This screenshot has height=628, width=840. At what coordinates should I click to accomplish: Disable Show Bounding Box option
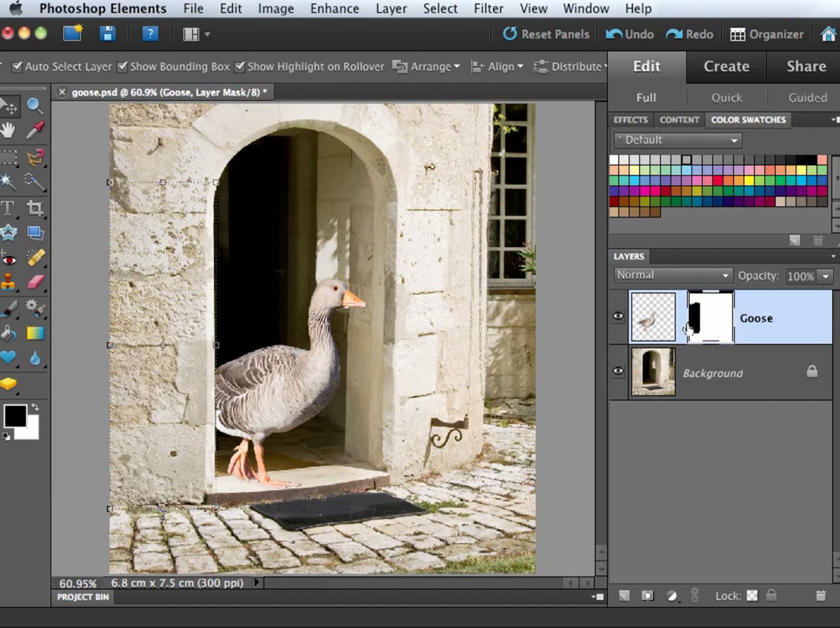pyautogui.click(x=122, y=67)
